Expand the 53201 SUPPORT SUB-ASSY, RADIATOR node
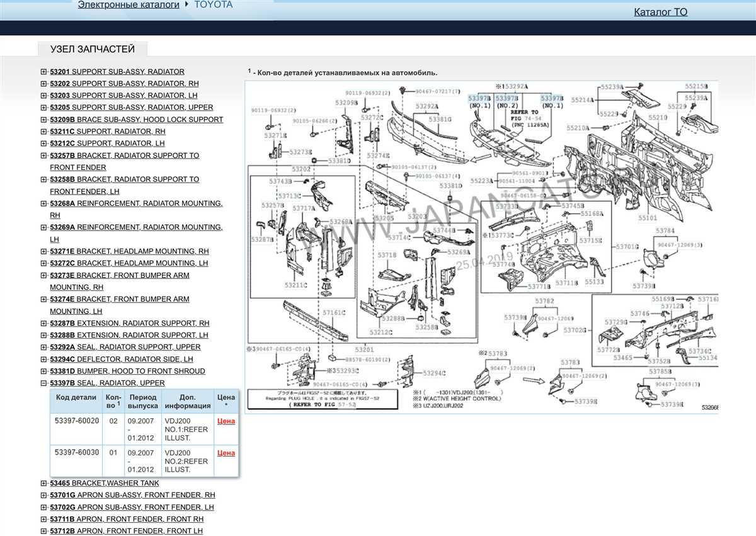This screenshot has height=536, width=756. 43,71
